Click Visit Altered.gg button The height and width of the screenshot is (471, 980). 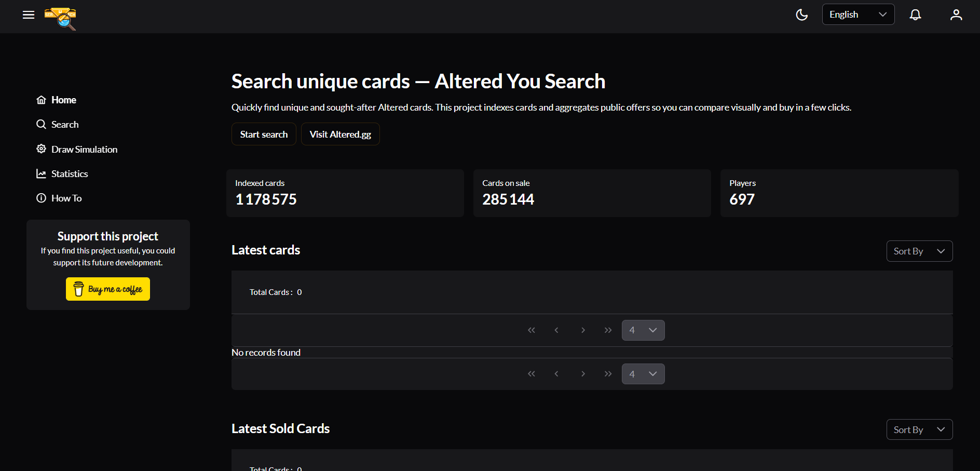click(341, 134)
